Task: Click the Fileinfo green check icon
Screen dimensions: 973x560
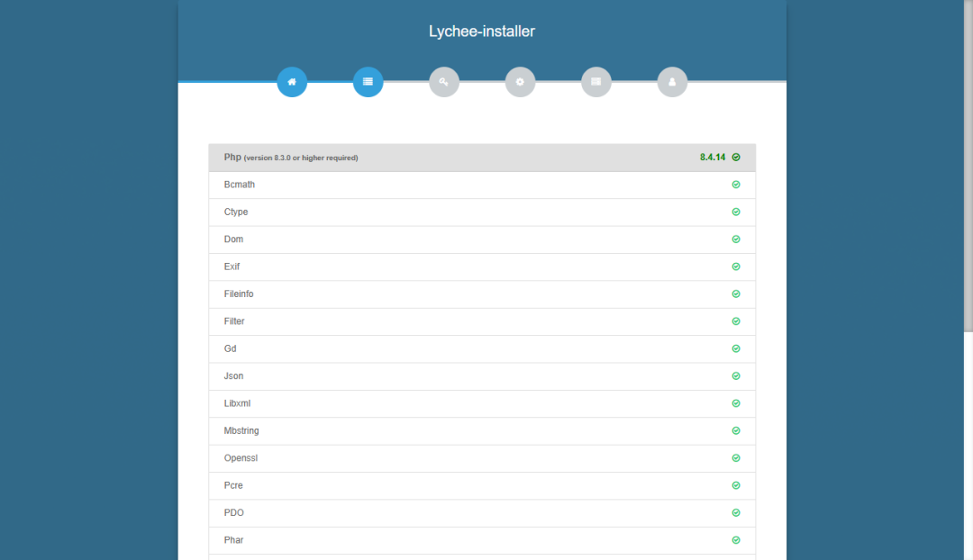Action: (736, 294)
